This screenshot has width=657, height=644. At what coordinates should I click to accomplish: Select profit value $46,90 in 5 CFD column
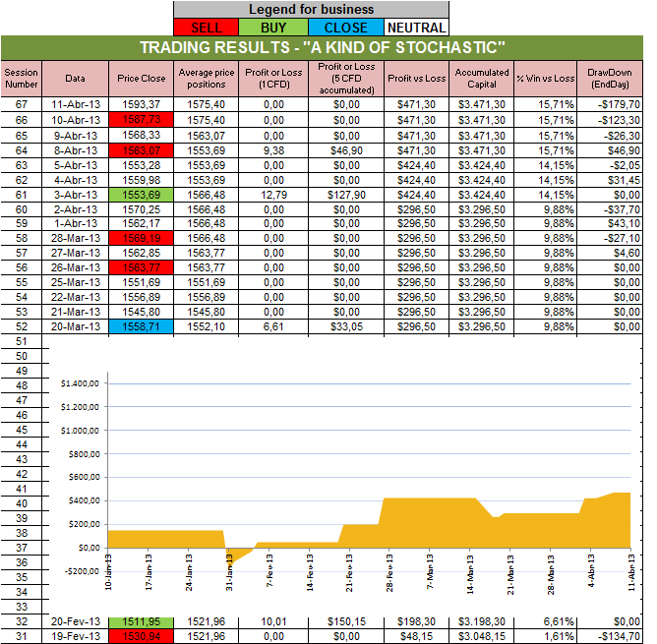[346, 150]
